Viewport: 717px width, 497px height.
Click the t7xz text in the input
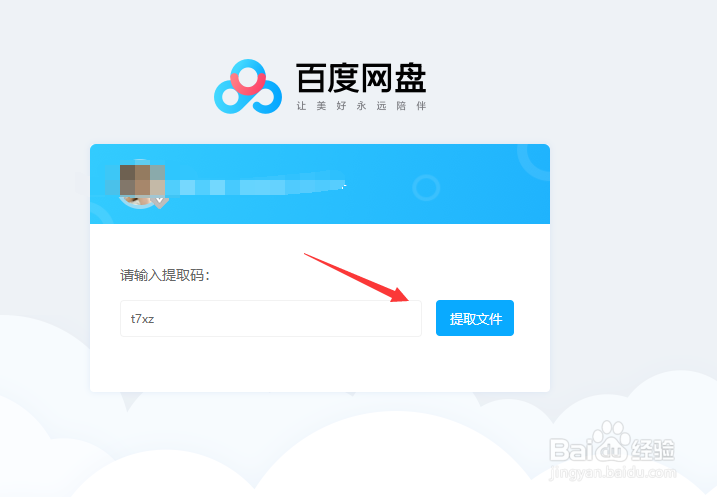tap(142, 319)
